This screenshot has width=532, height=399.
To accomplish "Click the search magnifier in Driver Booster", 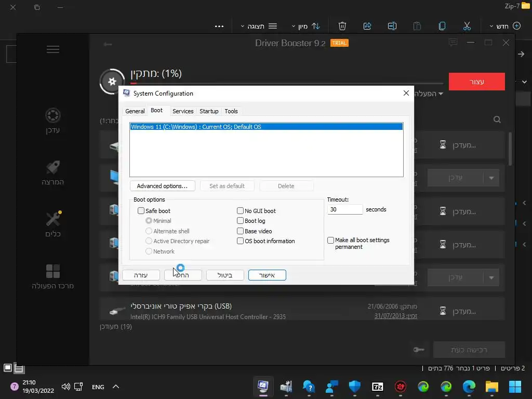I will coord(497,119).
